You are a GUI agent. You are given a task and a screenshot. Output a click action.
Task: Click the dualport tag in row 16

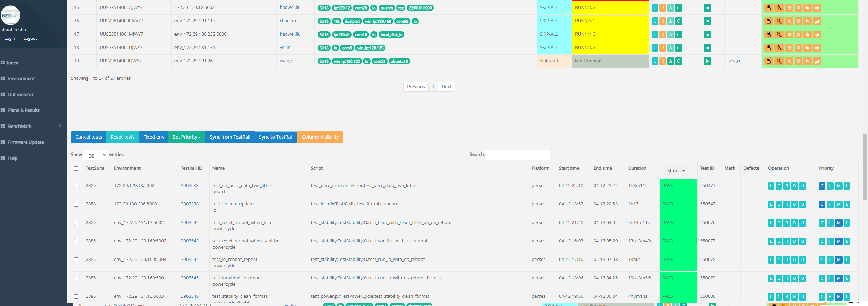coord(352,21)
